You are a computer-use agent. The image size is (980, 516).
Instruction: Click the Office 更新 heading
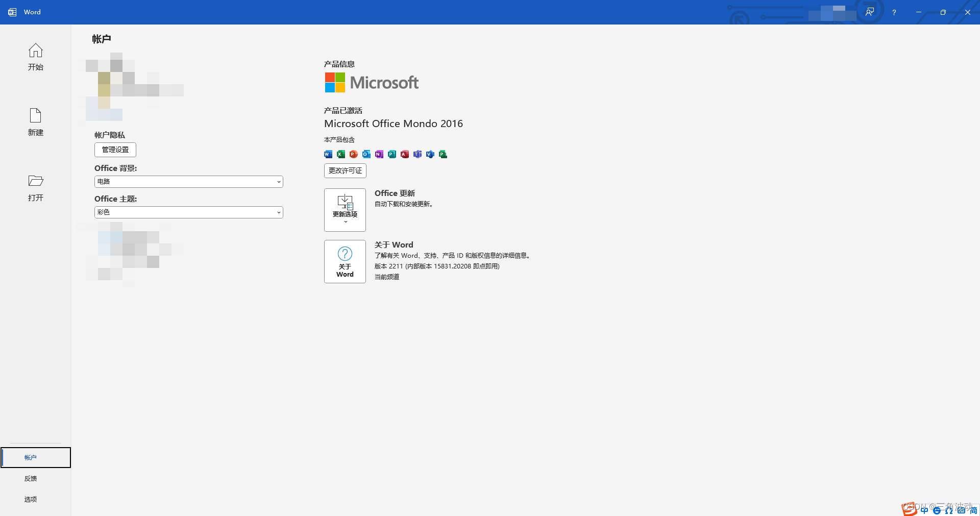click(x=395, y=193)
